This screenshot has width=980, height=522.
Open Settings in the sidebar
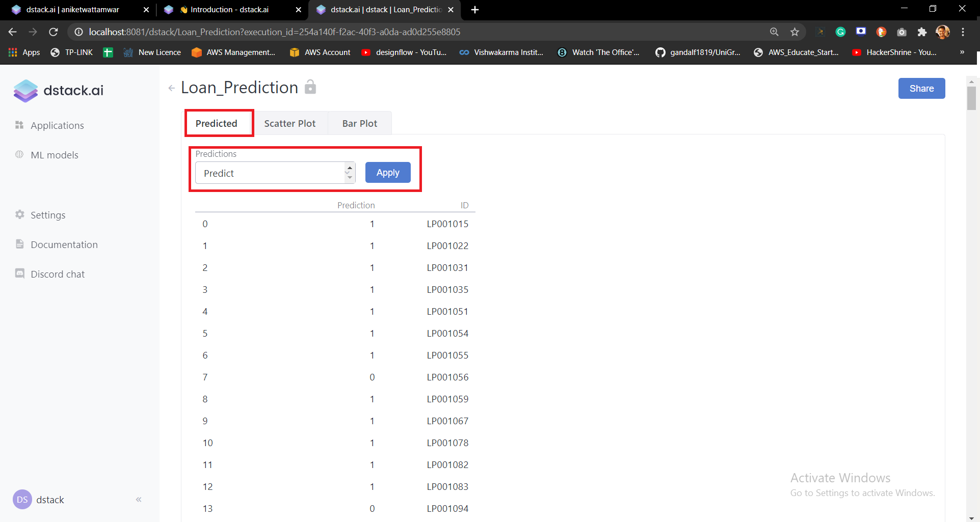point(48,215)
